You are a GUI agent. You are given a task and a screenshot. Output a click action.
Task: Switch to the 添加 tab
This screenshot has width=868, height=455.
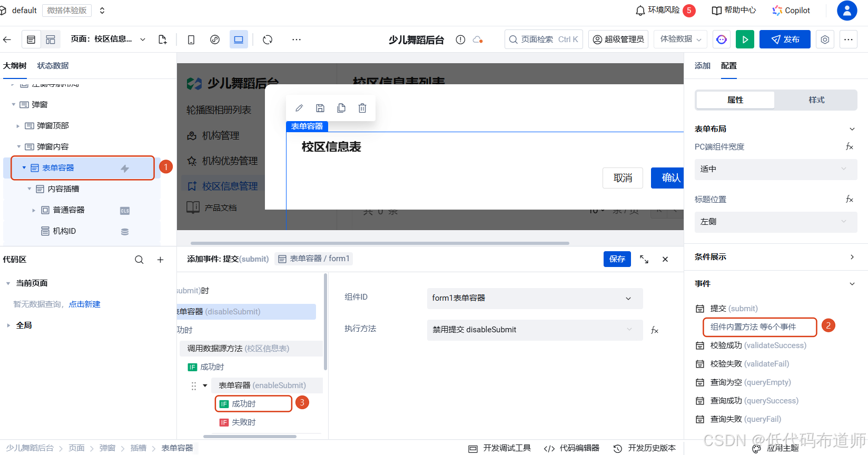(x=703, y=66)
